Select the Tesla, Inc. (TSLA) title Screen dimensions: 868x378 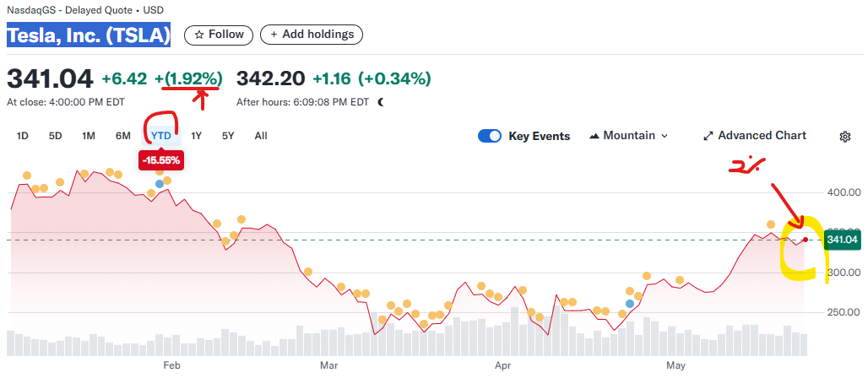pos(89,35)
